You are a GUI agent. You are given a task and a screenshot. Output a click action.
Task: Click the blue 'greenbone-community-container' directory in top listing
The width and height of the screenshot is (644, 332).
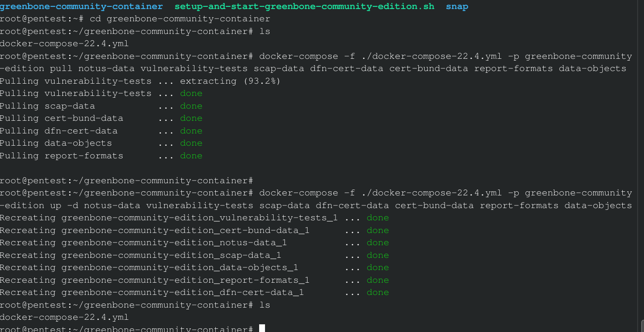(81, 6)
